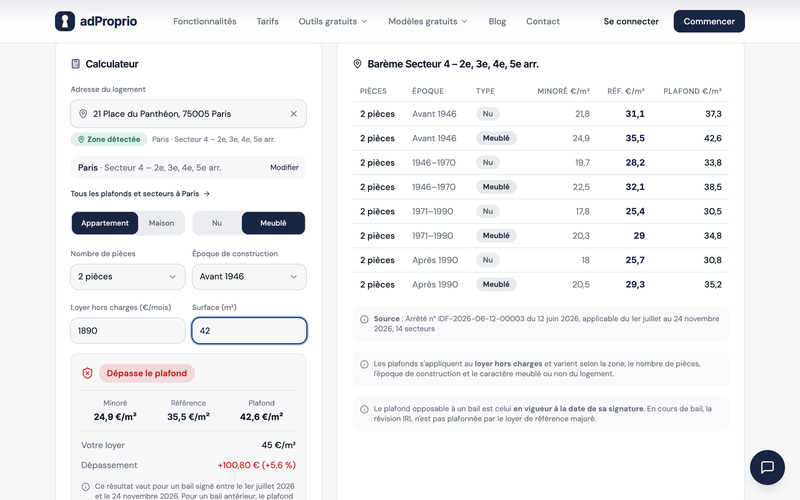Clear the address with the X icon
This screenshot has width=800, height=500.
tap(293, 114)
